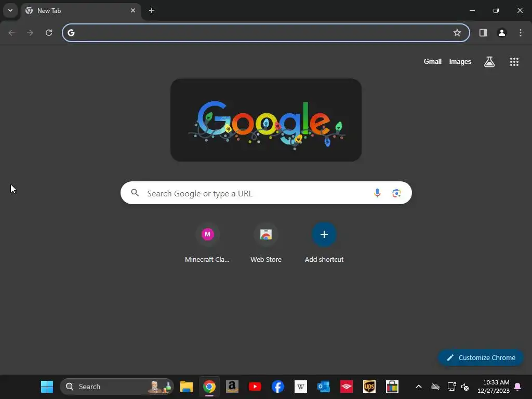This screenshot has height=399, width=532.
Task: Open a new tab with plus button
Action: pos(152,10)
